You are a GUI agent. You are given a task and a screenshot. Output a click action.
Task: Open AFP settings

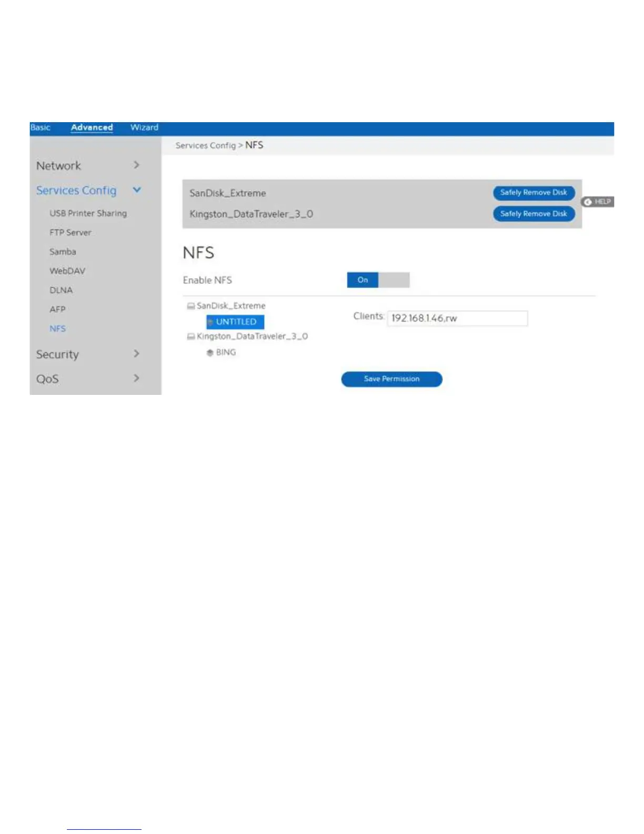[x=57, y=309]
